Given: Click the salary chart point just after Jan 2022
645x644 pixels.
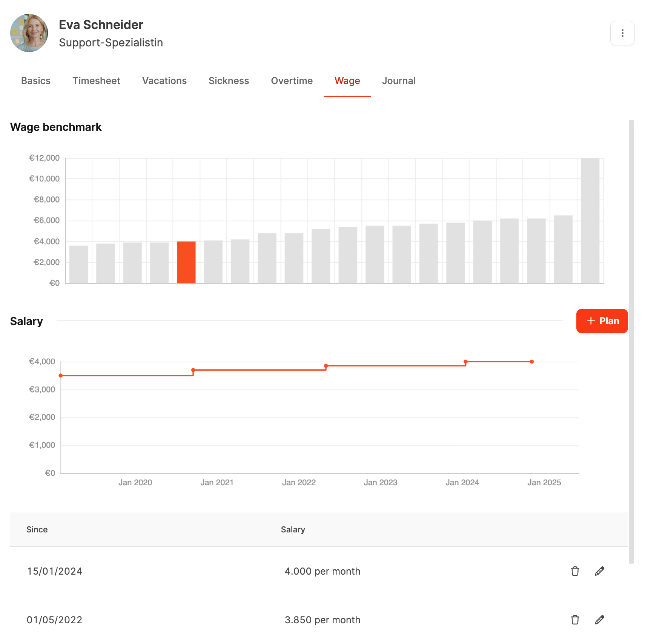Looking at the screenshot, I should 326,366.
